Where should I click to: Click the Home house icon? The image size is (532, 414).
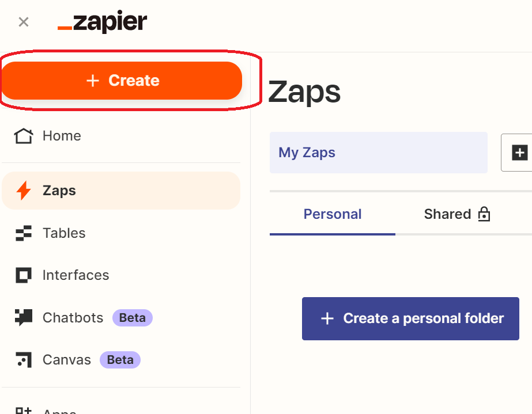24,136
